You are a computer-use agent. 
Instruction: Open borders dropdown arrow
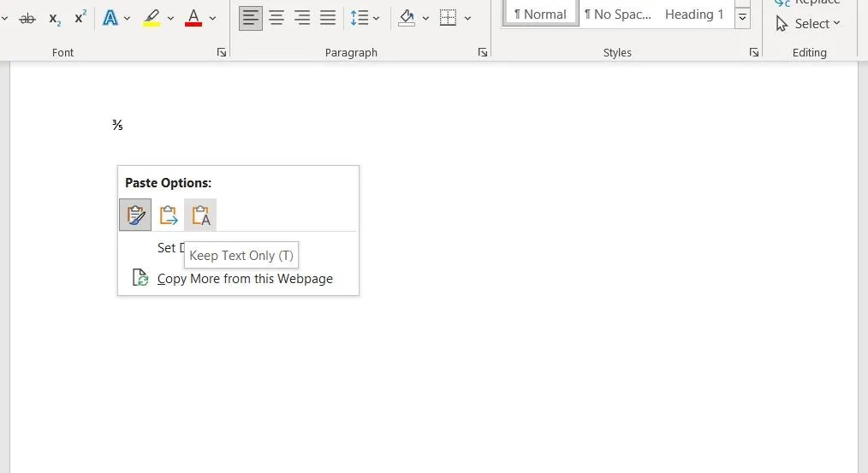467,18
